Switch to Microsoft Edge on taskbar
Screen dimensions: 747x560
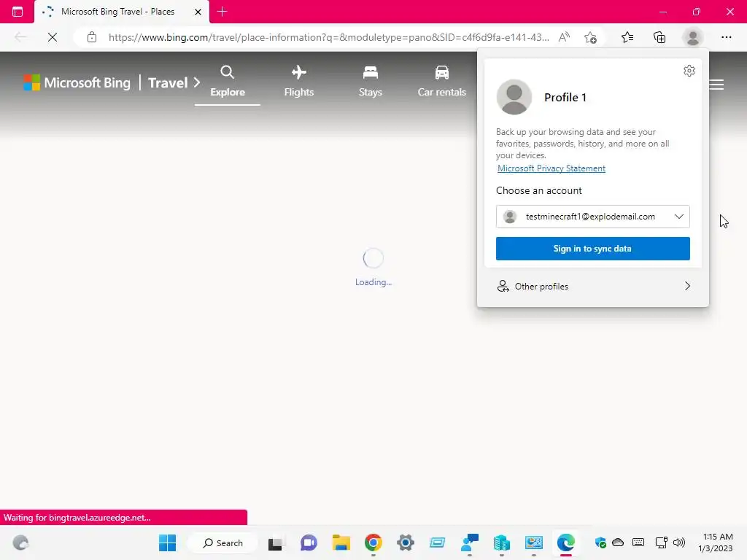click(566, 542)
